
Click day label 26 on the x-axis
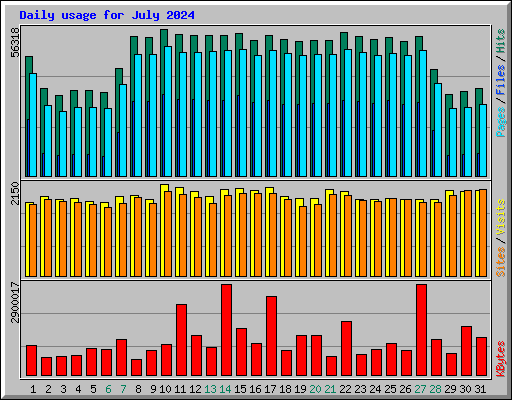pyautogui.click(x=405, y=389)
